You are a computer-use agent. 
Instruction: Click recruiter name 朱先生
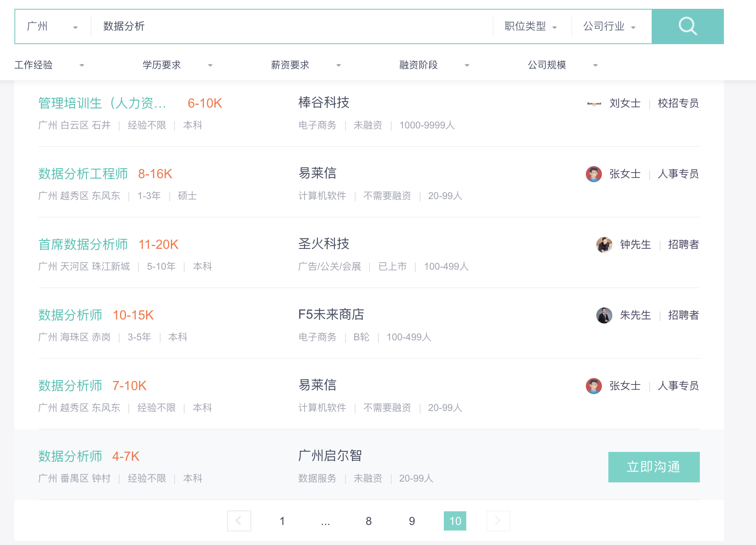point(636,315)
